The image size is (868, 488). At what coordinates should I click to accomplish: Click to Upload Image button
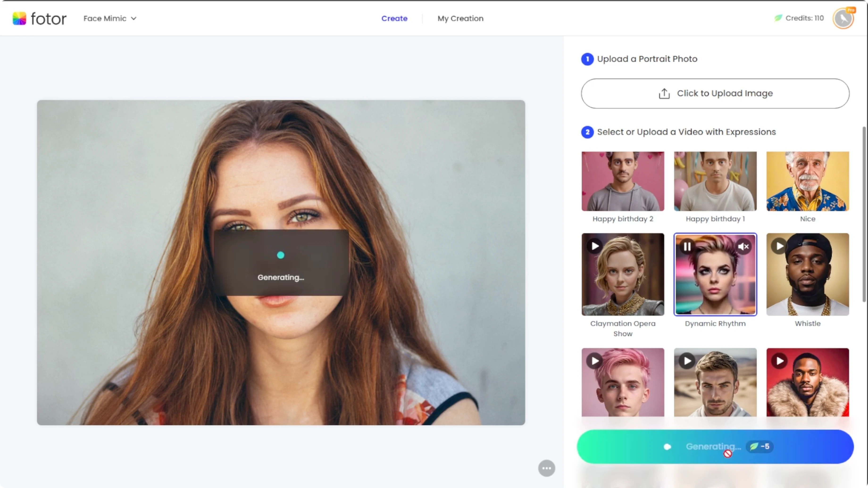pyautogui.click(x=715, y=93)
